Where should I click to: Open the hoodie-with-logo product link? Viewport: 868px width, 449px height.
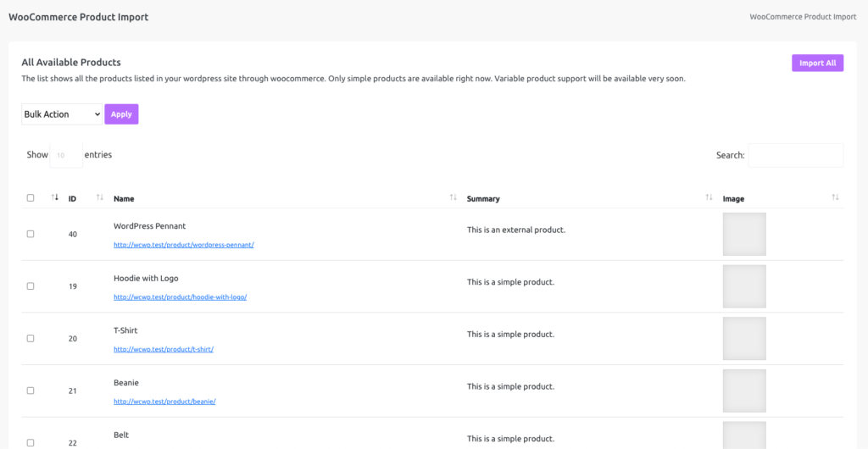tap(180, 297)
